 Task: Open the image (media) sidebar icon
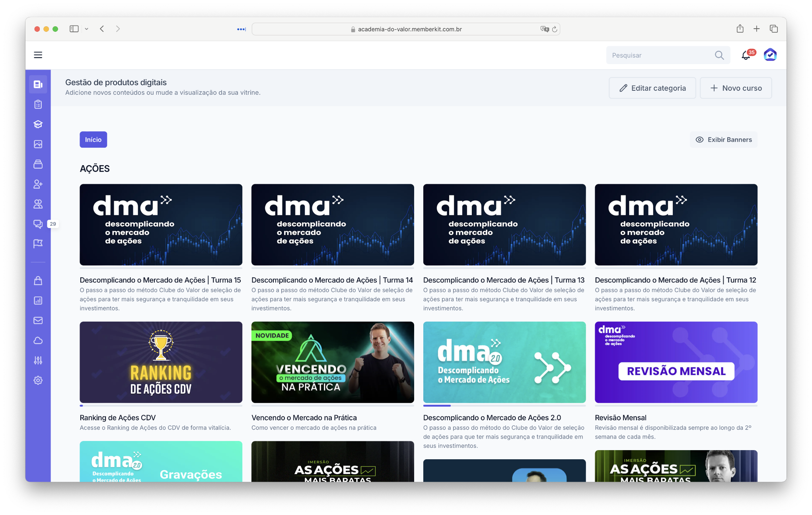pyautogui.click(x=38, y=144)
